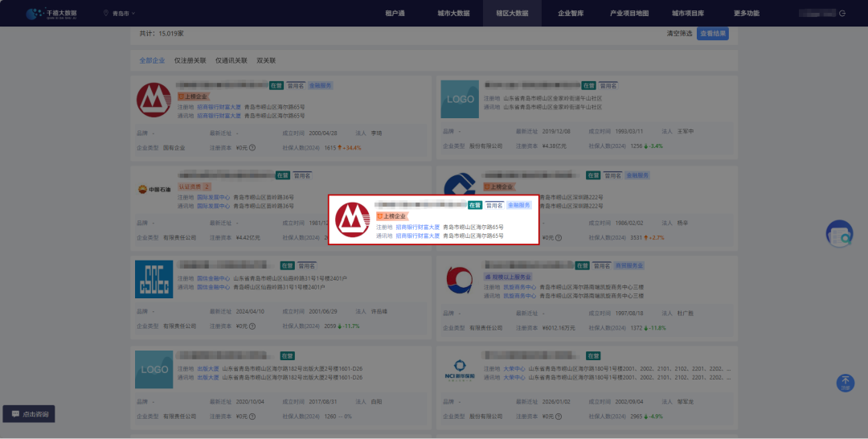Open 招商银行财富大厦 通讯地 link in highlighted popup
This screenshot has width=868, height=439.
(417, 236)
